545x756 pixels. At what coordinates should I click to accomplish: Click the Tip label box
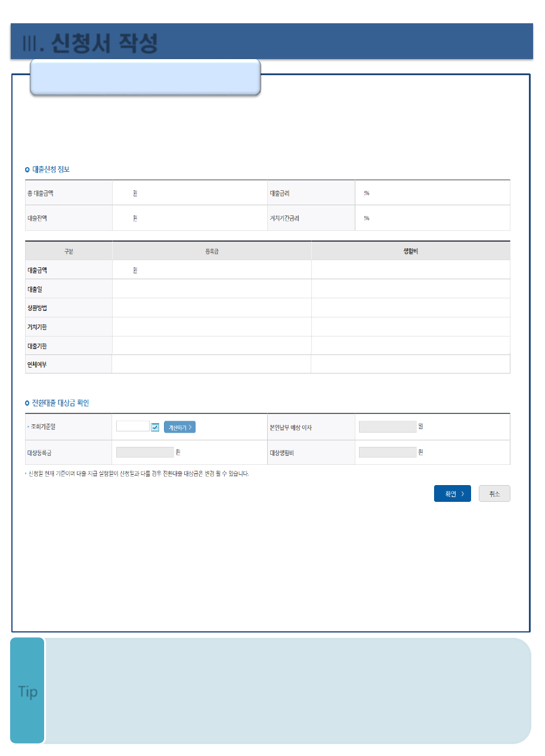point(27,691)
